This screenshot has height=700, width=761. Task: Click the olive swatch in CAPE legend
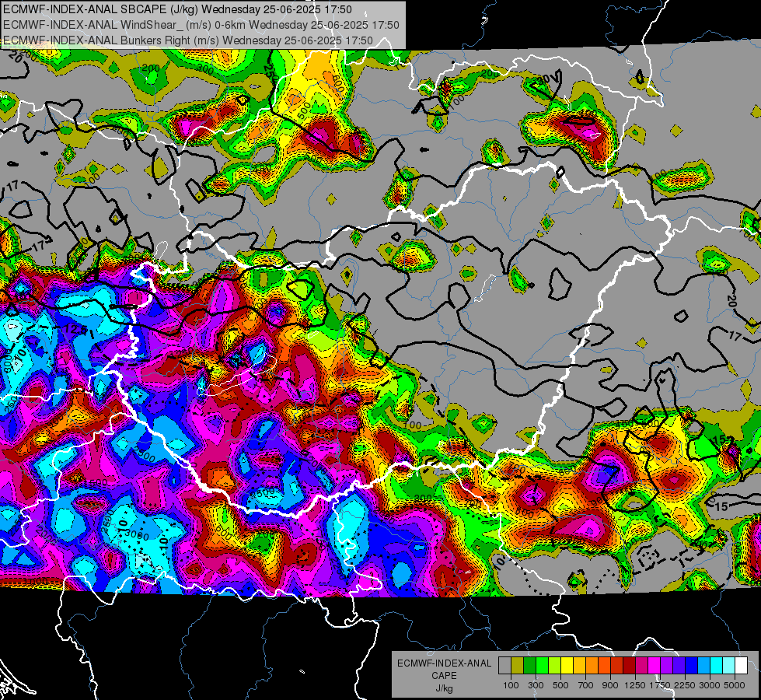pos(518,666)
